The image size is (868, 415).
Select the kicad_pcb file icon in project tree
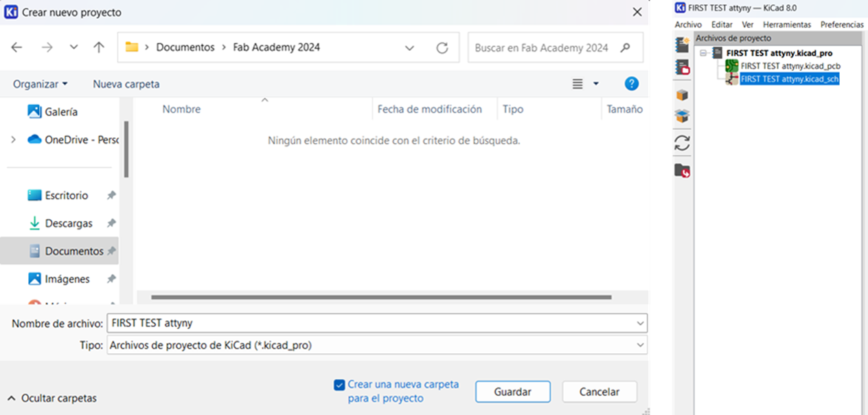[x=732, y=66]
